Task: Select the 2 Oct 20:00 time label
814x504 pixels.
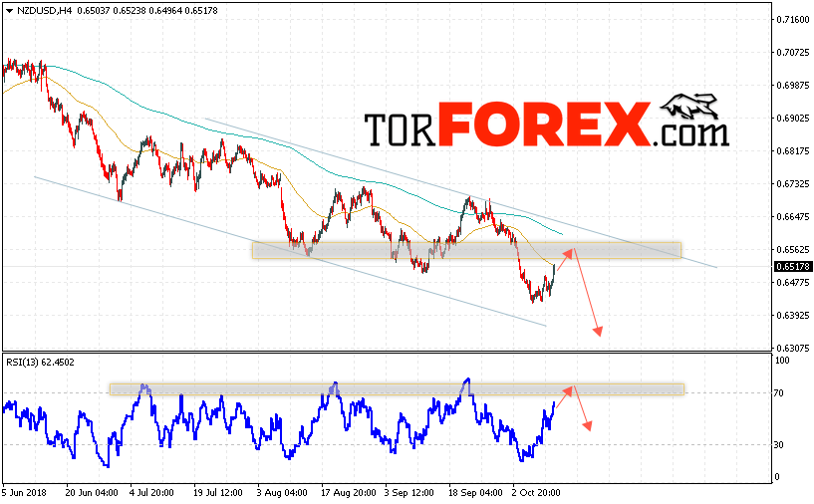Action: tap(536, 493)
